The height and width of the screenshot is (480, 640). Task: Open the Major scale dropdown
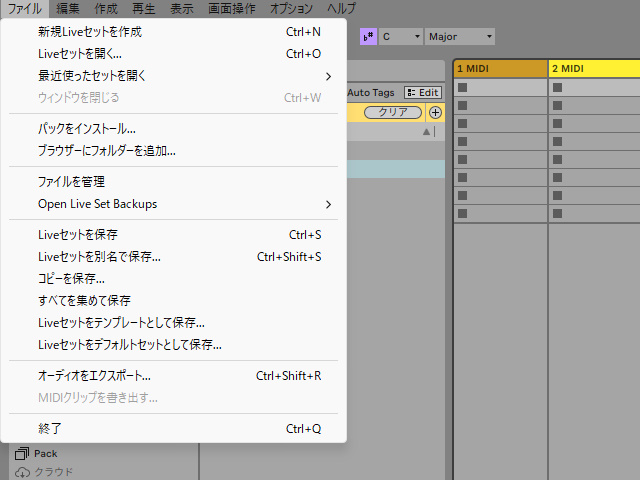click(x=460, y=36)
